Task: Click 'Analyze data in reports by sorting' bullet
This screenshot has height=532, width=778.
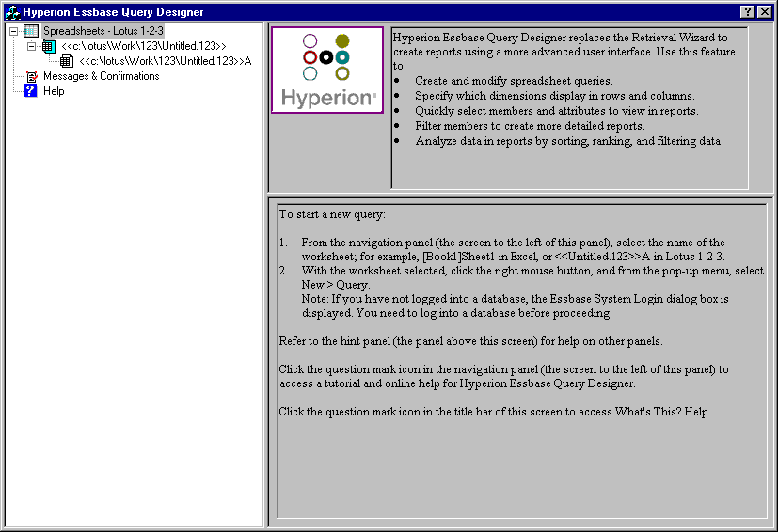Action: [x=568, y=141]
